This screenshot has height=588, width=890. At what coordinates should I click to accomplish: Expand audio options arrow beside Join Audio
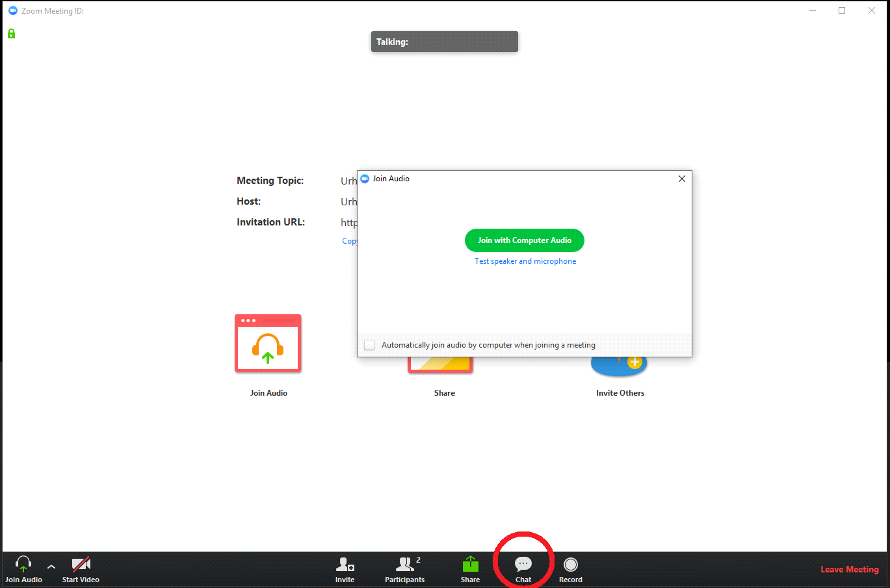(x=51, y=567)
